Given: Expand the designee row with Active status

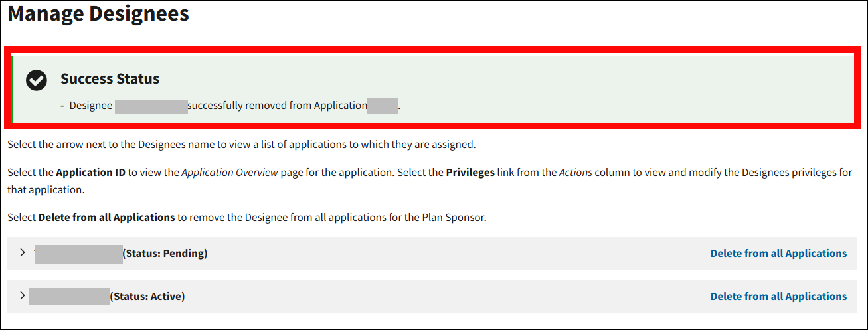Looking at the screenshot, I should [x=23, y=295].
